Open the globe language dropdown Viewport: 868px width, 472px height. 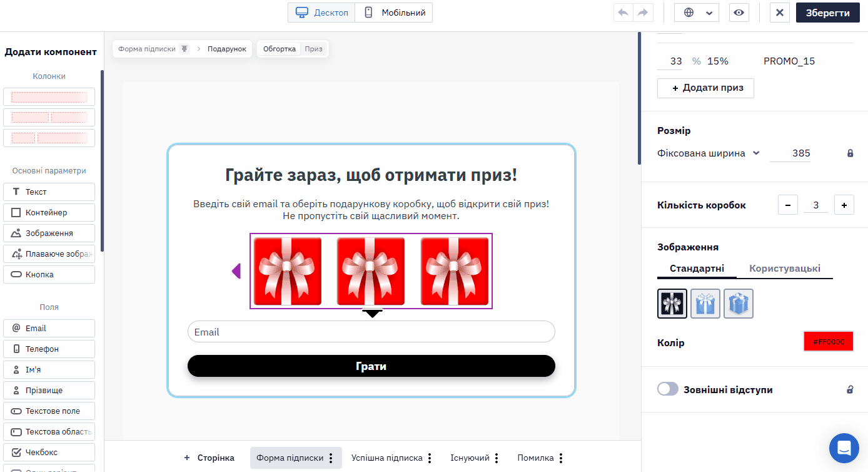pos(697,13)
